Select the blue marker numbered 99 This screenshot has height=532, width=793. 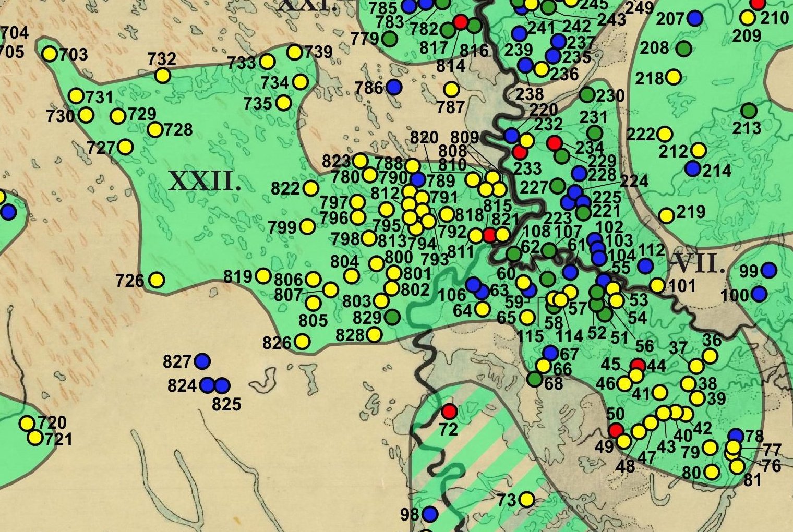[768, 270]
